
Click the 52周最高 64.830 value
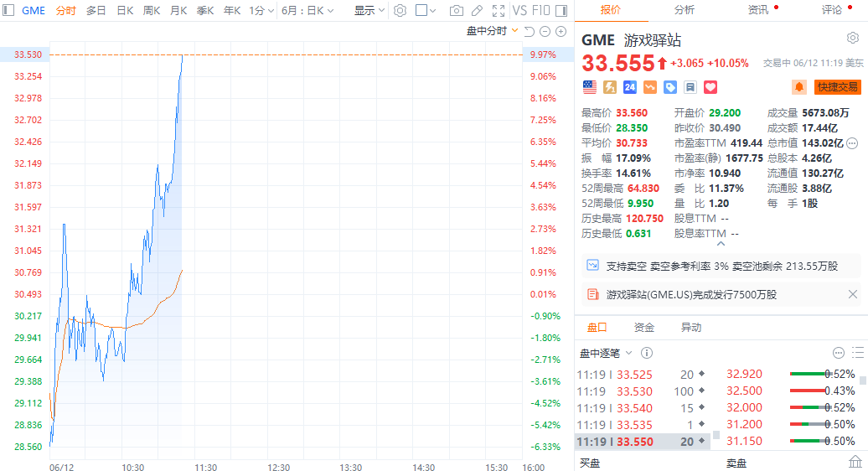click(x=643, y=189)
